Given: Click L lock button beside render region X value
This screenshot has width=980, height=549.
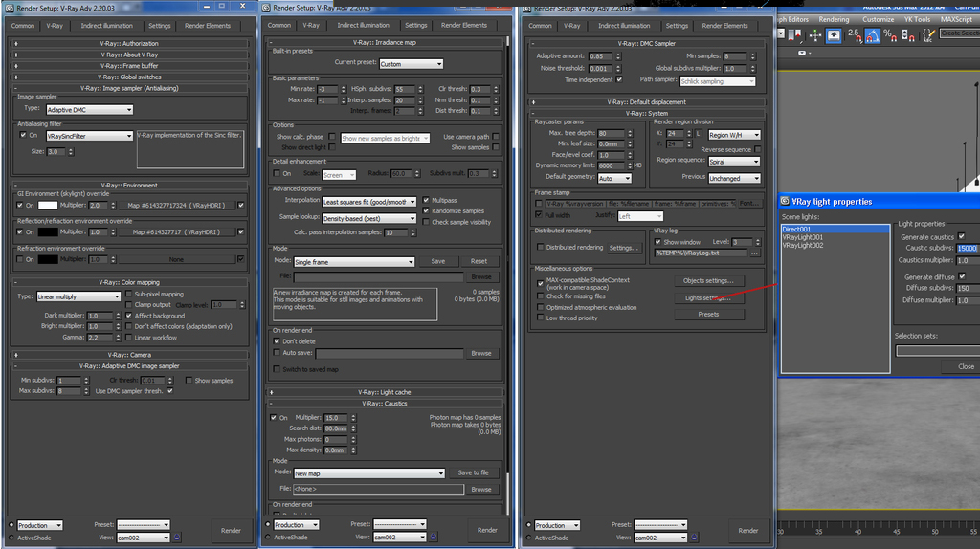Looking at the screenshot, I should click(x=698, y=134).
